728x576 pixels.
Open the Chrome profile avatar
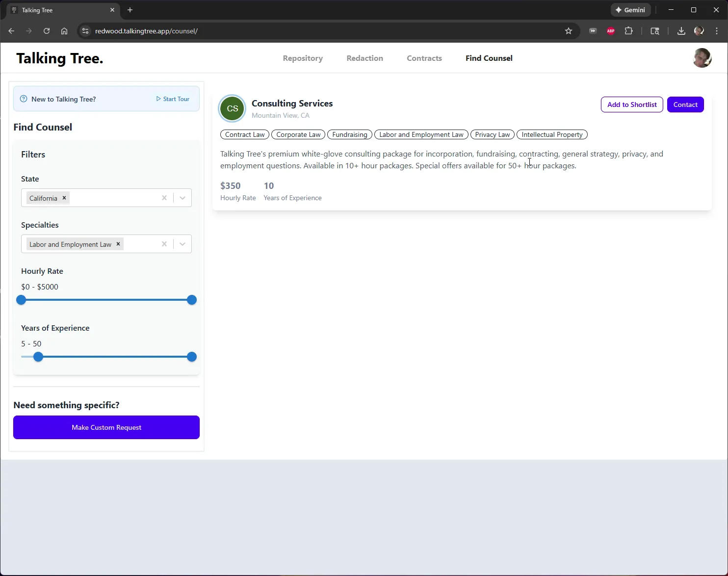(x=699, y=31)
